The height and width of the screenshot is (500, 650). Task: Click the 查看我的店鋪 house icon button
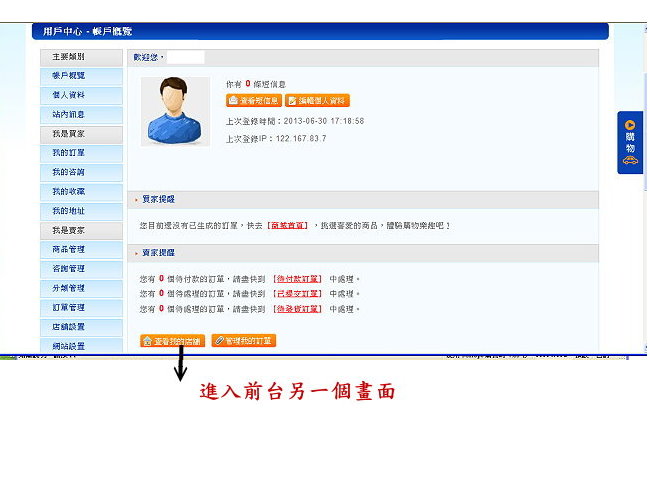[172, 341]
